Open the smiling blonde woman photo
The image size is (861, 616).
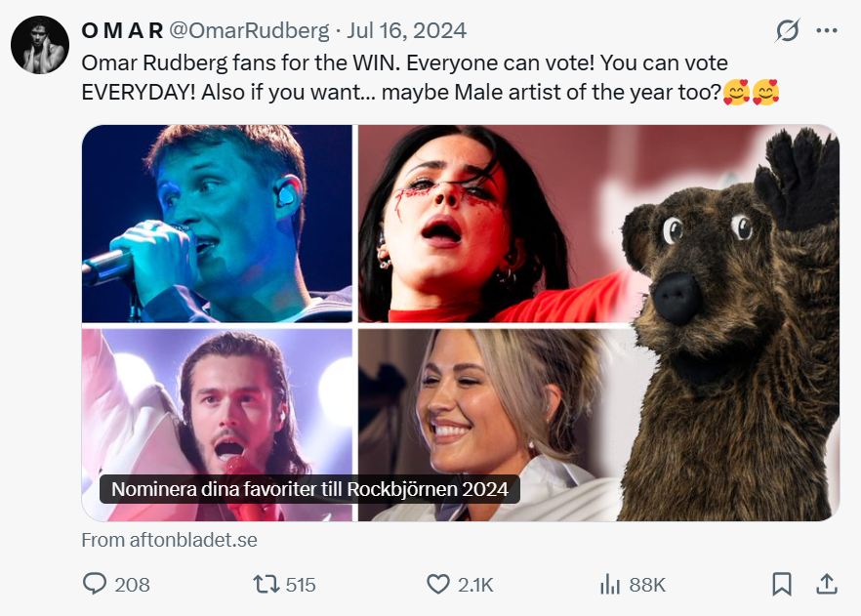(488, 420)
